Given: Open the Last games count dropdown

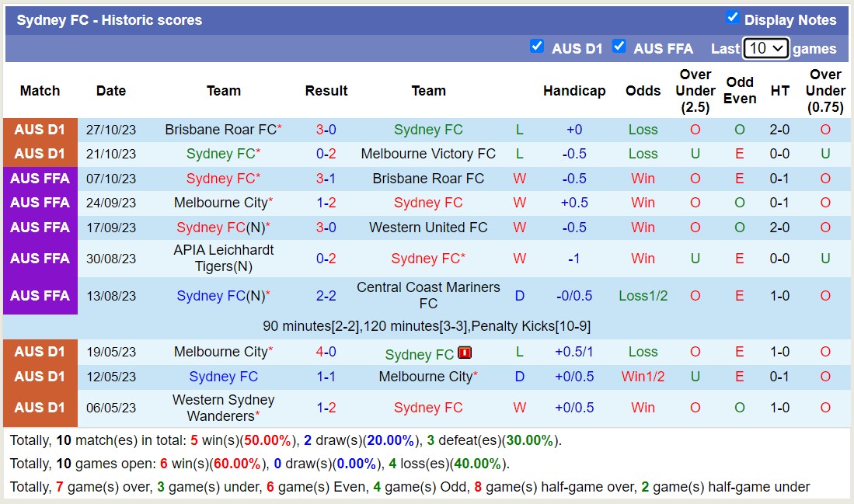Looking at the screenshot, I should [766, 48].
